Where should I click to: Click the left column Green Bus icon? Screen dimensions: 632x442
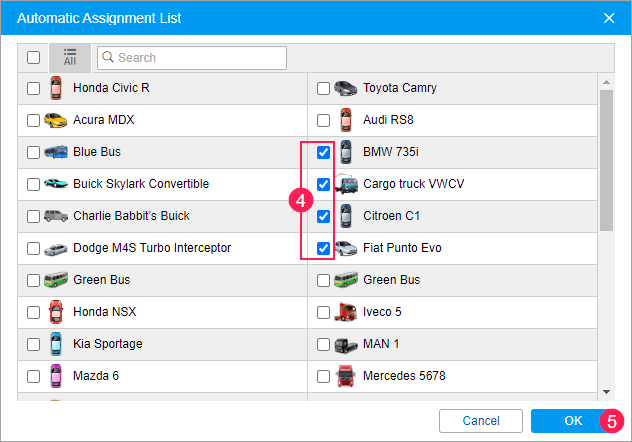click(x=56, y=280)
